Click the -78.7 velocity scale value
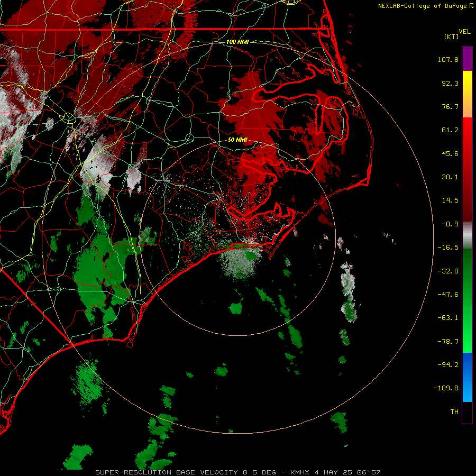476x476 pixels. [448, 342]
